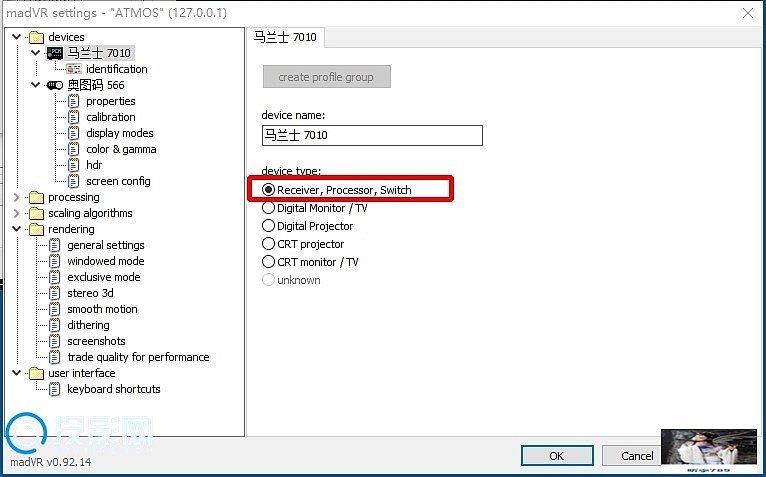Image resolution: width=766 pixels, height=477 pixels.
Task: Select the unknown device type radio
Action: coord(268,280)
